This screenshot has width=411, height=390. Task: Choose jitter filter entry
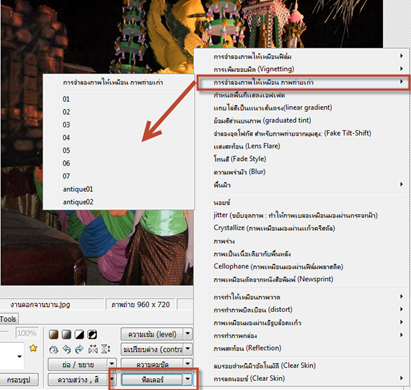pos(295,215)
